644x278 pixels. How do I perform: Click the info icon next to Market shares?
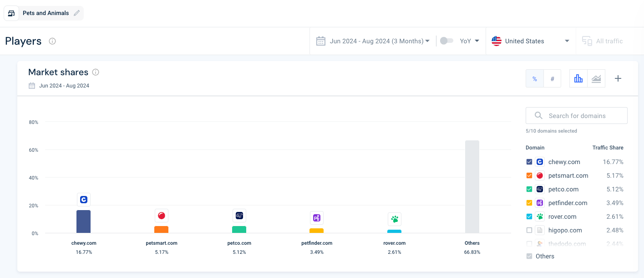pyautogui.click(x=96, y=72)
